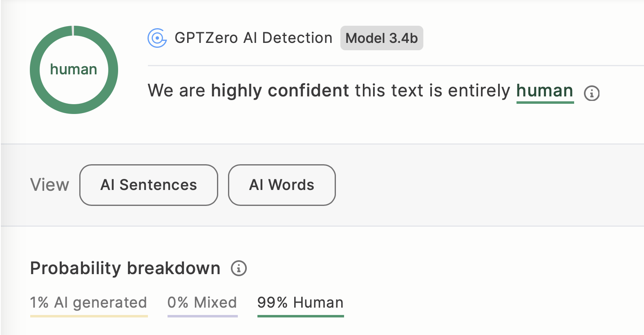This screenshot has height=335, width=644.
Task: Click the Model 3.4b badge
Action: pyautogui.click(x=382, y=38)
